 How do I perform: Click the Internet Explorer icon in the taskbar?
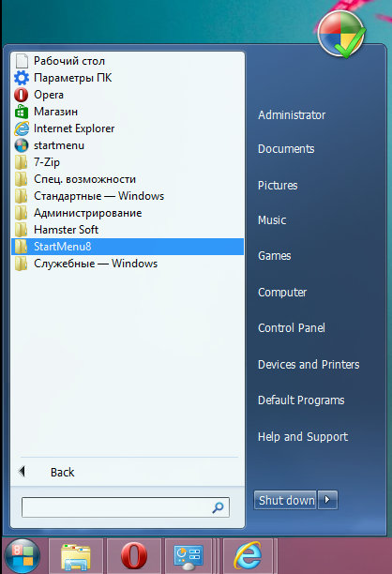tap(248, 555)
